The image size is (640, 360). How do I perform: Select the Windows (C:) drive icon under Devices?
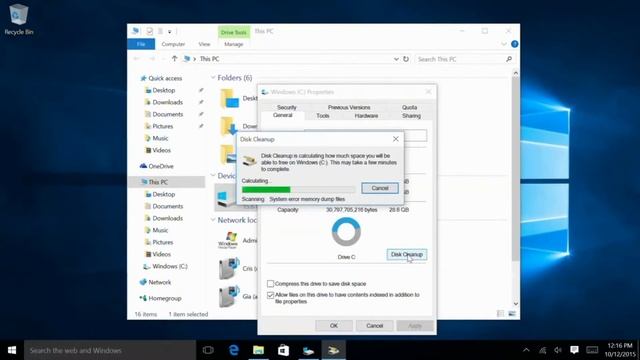[225, 197]
